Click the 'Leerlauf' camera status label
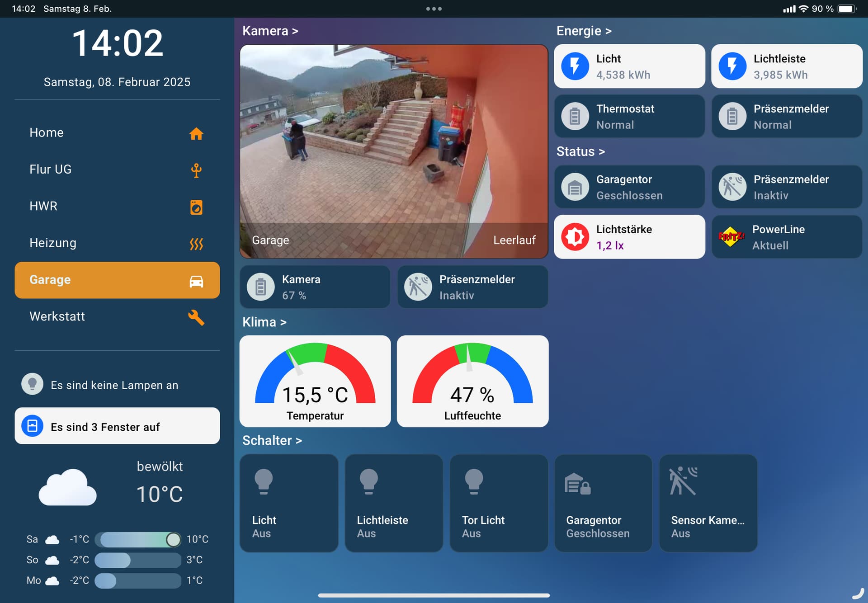868x603 pixels. coord(514,240)
